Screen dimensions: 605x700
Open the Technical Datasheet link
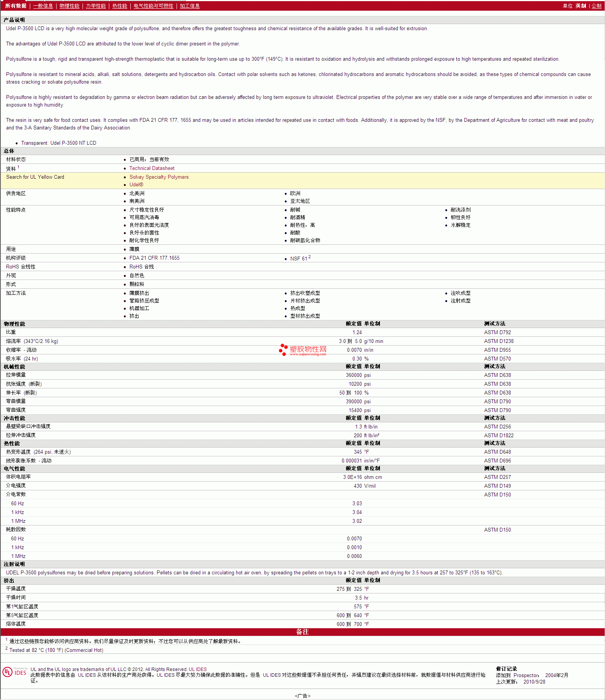(x=152, y=168)
